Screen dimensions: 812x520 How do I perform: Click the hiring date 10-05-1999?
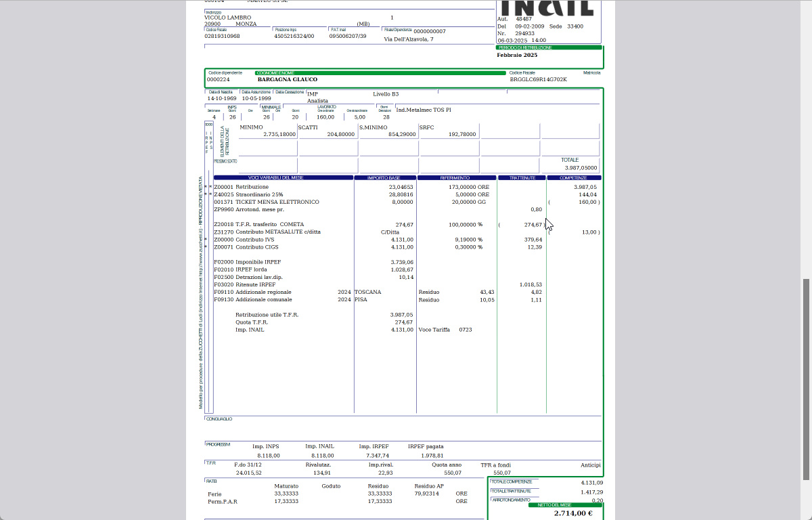point(256,98)
